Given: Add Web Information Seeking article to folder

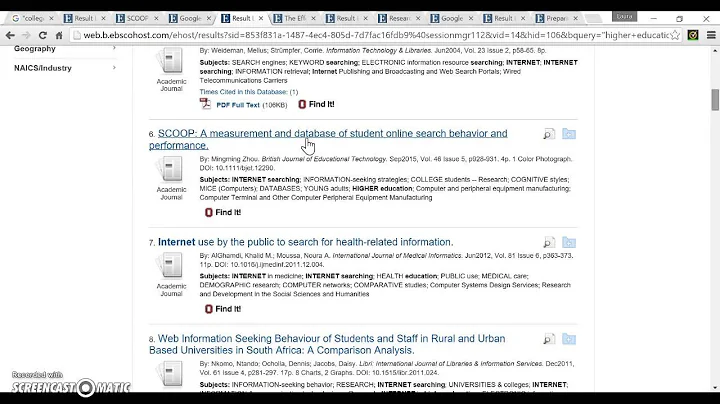Looking at the screenshot, I should click(x=568, y=339).
